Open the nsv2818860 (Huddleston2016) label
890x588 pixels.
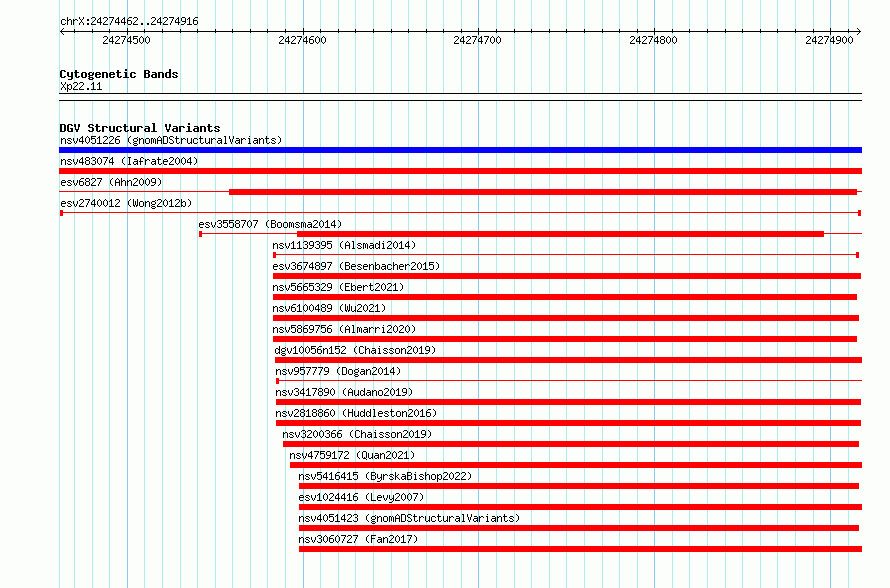click(356, 413)
